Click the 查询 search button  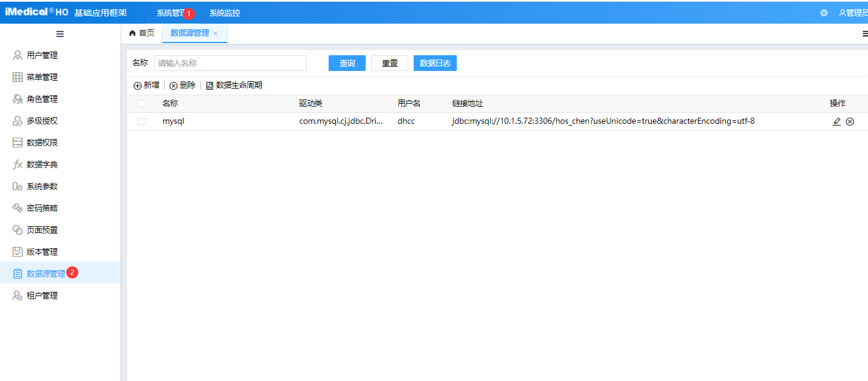(346, 62)
